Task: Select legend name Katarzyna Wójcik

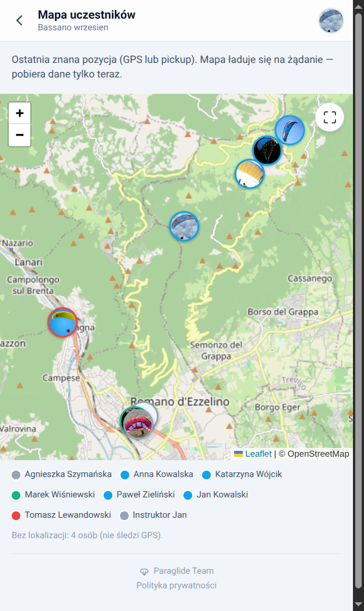Action: tap(249, 474)
